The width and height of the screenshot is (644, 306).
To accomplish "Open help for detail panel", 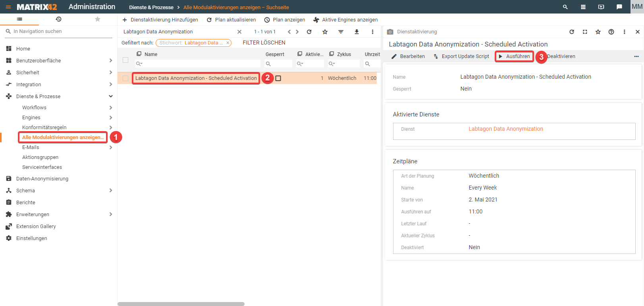I will [611, 32].
